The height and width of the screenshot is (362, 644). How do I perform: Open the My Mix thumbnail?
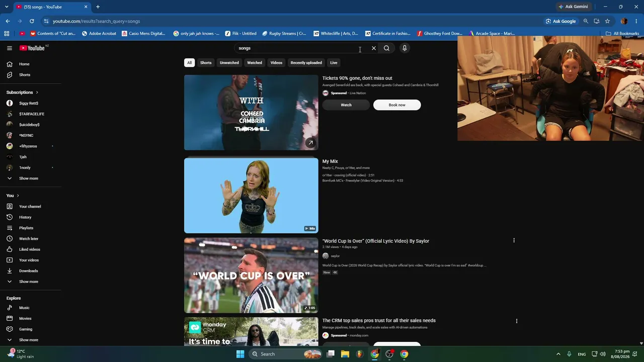tap(251, 196)
